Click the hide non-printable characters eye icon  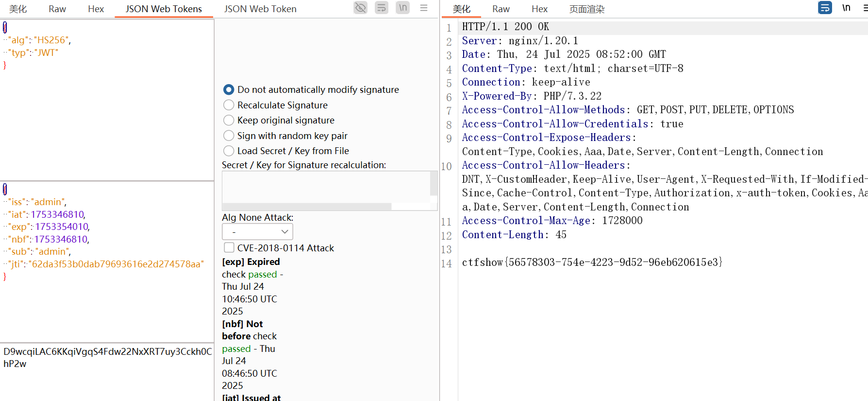[x=360, y=8]
